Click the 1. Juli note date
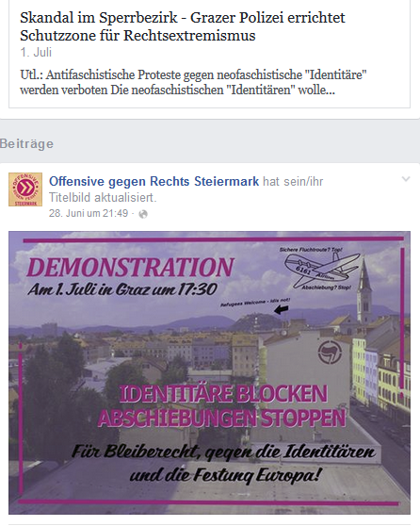The width and height of the screenshot is (420, 526). click(x=36, y=53)
